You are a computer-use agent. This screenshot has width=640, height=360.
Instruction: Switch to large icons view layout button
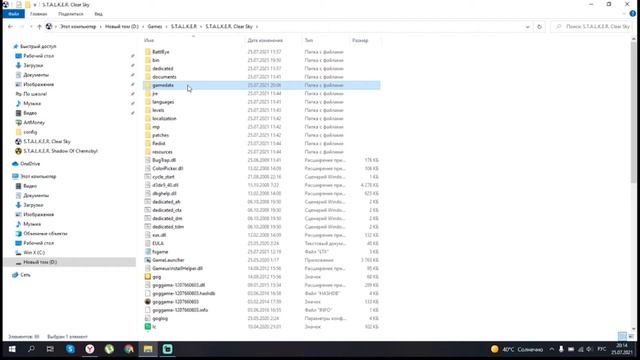click(x=631, y=336)
